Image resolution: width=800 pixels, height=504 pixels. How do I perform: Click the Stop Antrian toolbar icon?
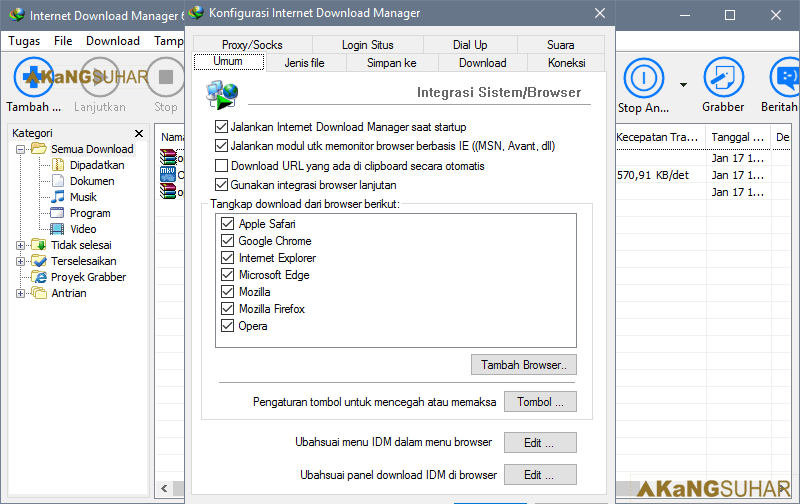coord(643,78)
